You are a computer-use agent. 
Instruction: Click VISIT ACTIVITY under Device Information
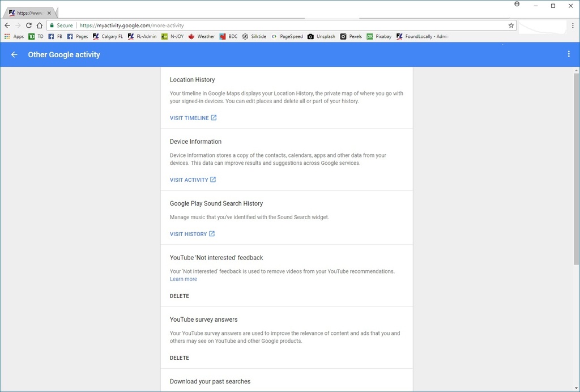(x=193, y=180)
